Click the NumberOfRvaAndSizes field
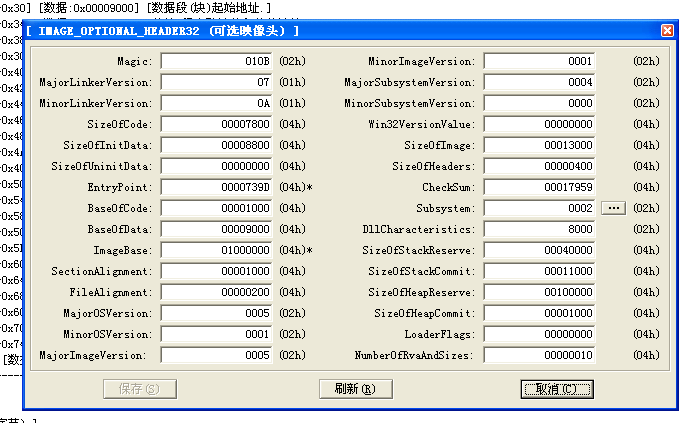 coord(540,355)
